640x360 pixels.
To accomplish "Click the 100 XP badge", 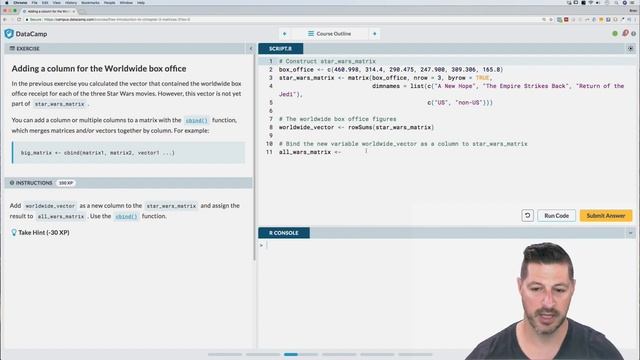I will [x=66, y=183].
